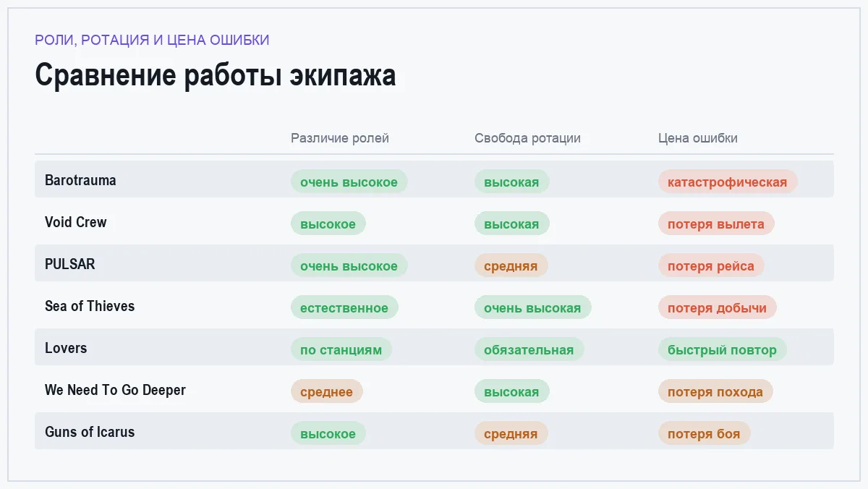This screenshot has width=868, height=489.
Task: Click "высокая" badge in Void Crew row
Action: (x=512, y=224)
